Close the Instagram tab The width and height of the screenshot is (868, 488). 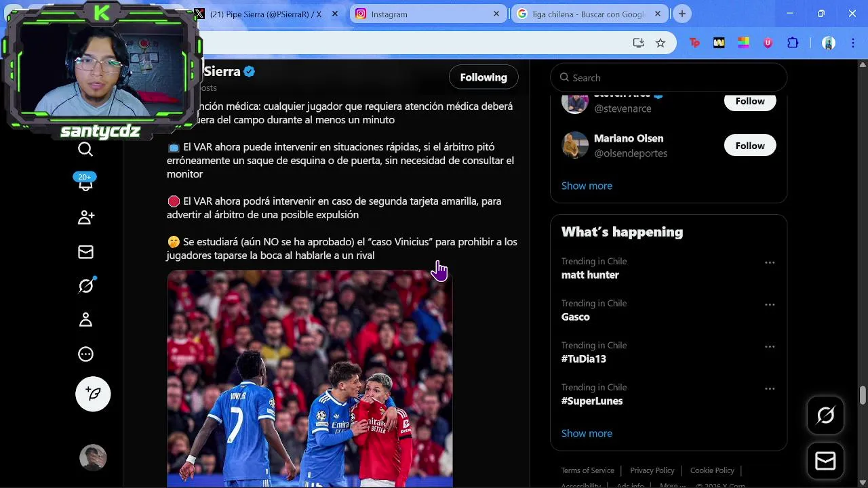[x=496, y=14]
